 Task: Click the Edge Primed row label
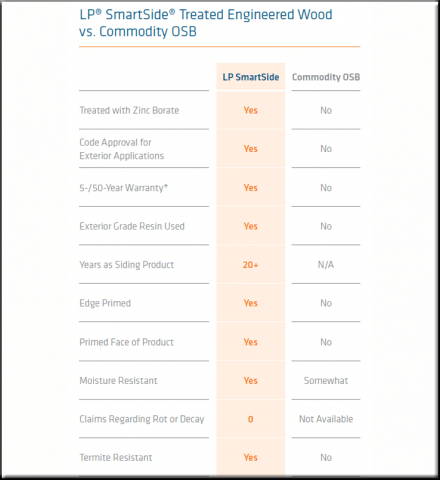click(x=105, y=303)
